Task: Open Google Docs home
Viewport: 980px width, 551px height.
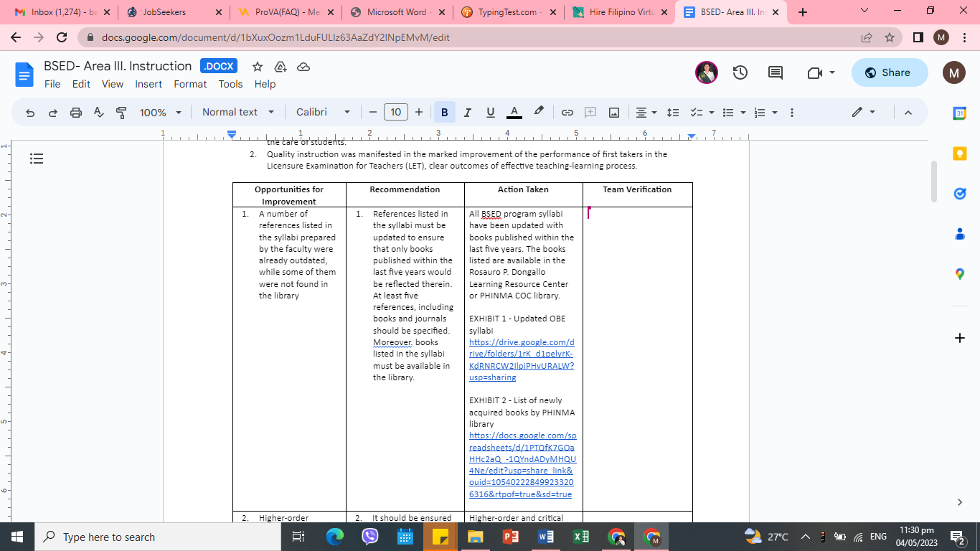Action: [24, 74]
